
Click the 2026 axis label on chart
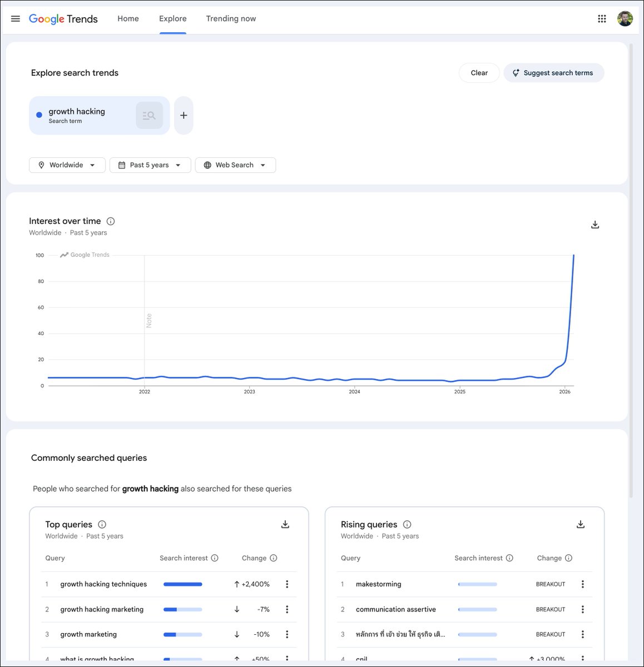point(565,392)
